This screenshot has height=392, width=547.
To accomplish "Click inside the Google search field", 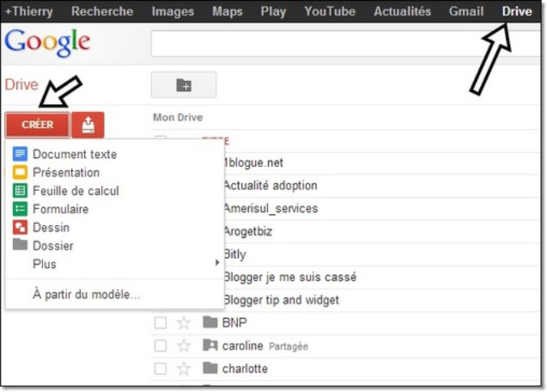I will [345, 43].
